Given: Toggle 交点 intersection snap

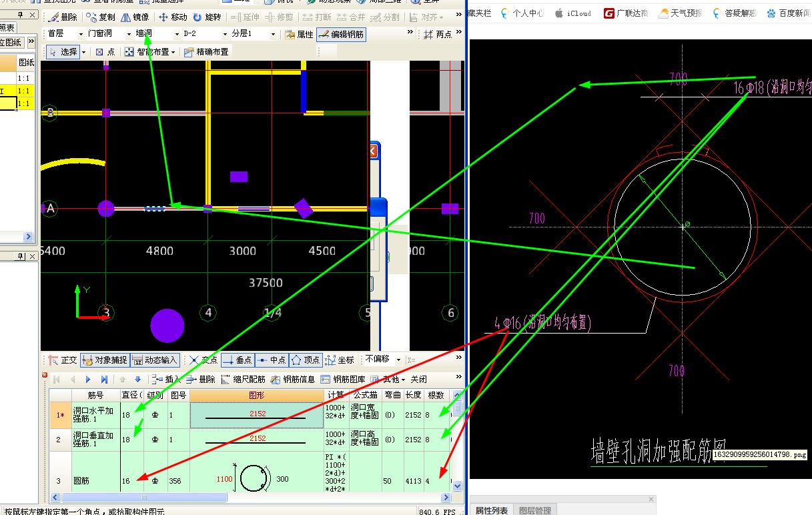Looking at the screenshot, I should pos(203,360).
